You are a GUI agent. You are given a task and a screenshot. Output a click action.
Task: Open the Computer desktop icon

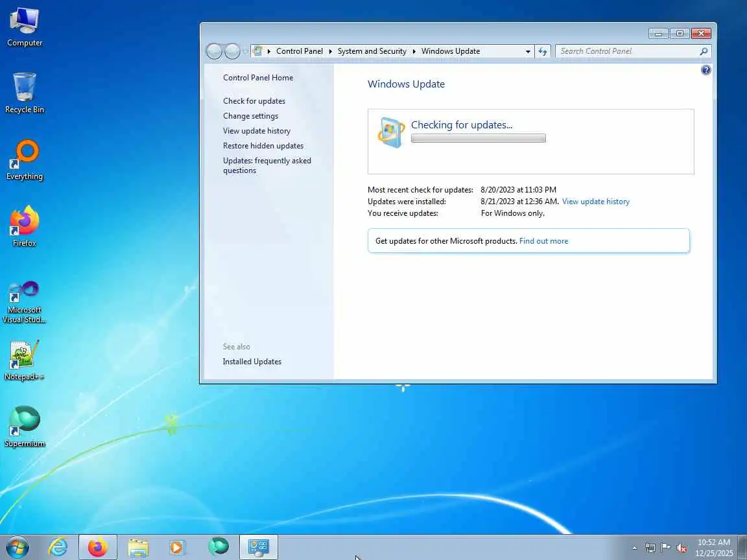(x=24, y=27)
